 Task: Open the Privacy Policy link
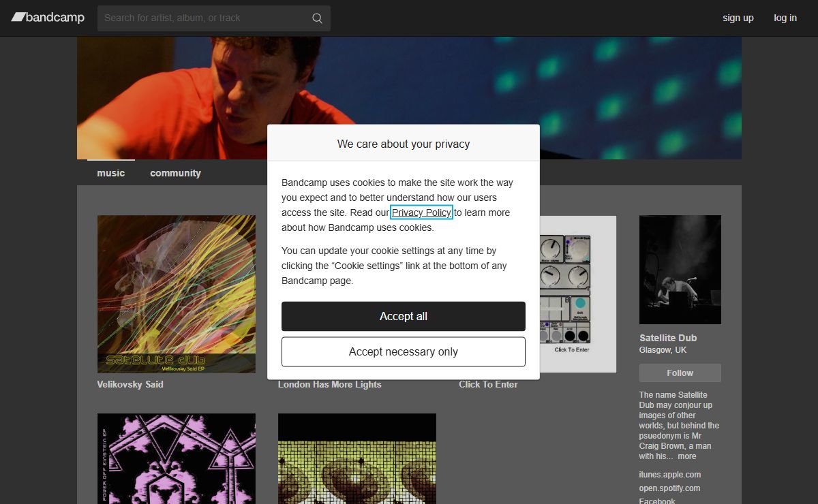pos(421,212)
